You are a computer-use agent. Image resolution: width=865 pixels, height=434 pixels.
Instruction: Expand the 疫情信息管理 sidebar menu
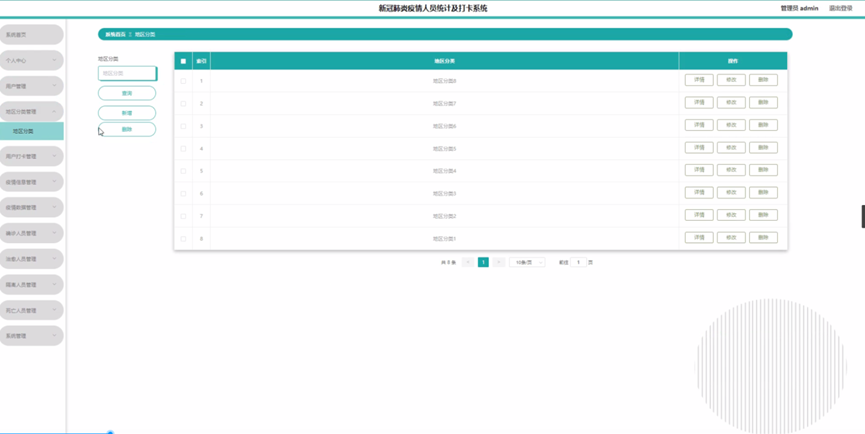point(31,182)
